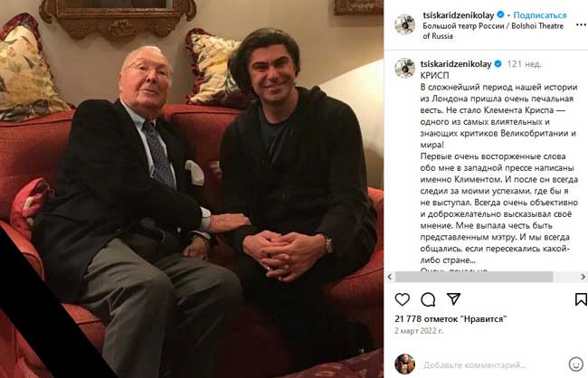Open Bolshoi Theatre of Russia location link
The image size is (588, 378).
[x=493, y=31]
